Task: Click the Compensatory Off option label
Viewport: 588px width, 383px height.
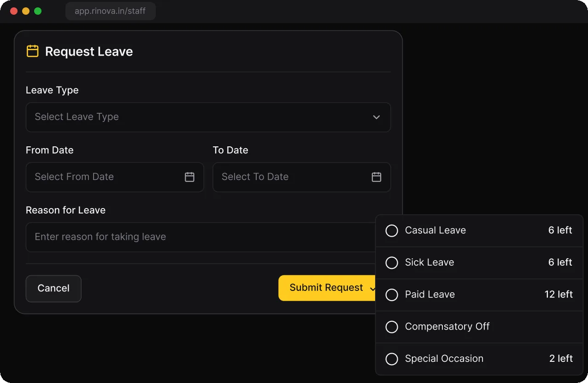Action: [447, 326]
